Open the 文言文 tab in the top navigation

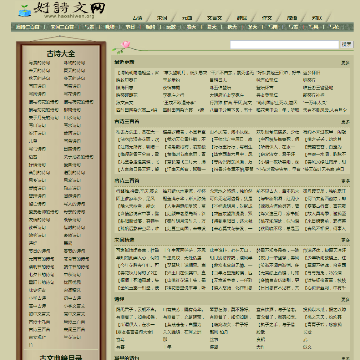(214, 18)
